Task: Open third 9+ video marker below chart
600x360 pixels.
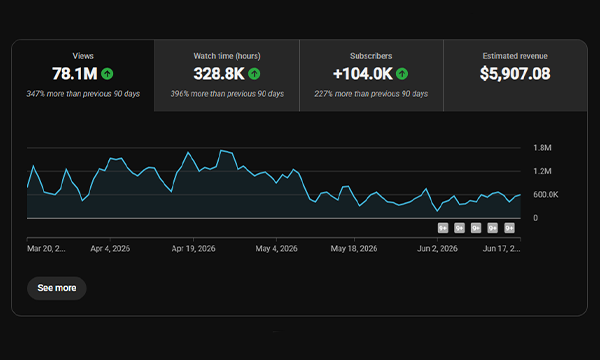Action: [476, 228]
